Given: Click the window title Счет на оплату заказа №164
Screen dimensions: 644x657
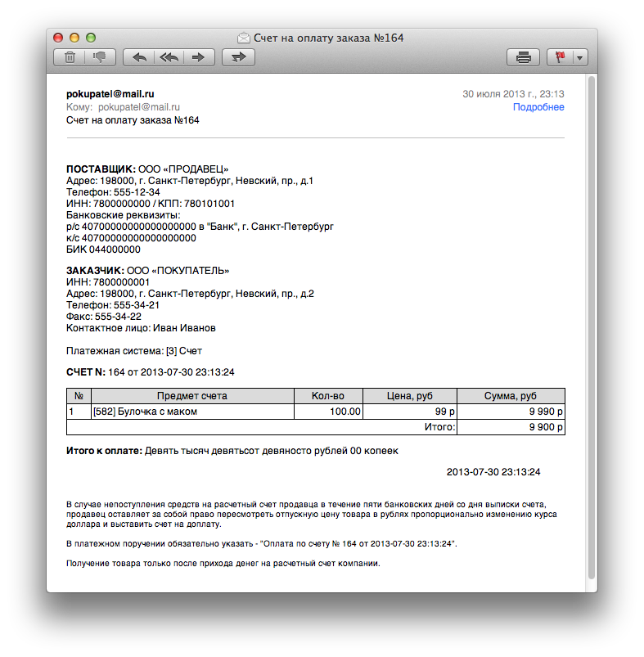Looking at the screenshot, I should pyautogui.click(x=328, y=38).
